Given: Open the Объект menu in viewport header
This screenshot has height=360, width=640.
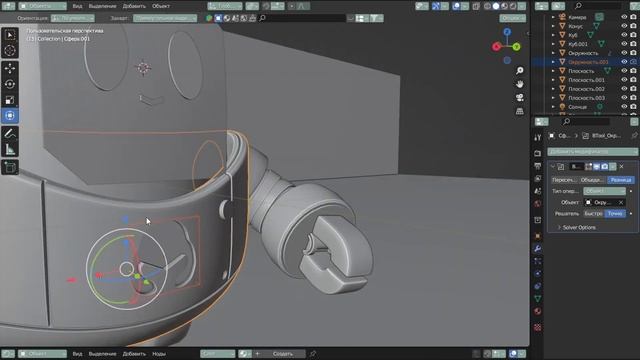Looking at the screenshot, I should click(x=161, y=6).
